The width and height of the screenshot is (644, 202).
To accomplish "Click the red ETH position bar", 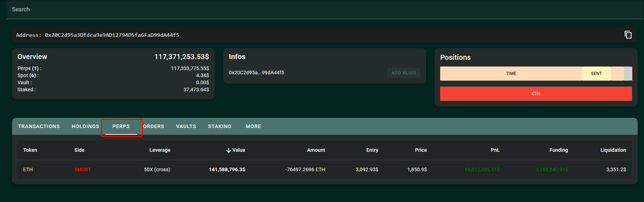I will coord(536,93).
